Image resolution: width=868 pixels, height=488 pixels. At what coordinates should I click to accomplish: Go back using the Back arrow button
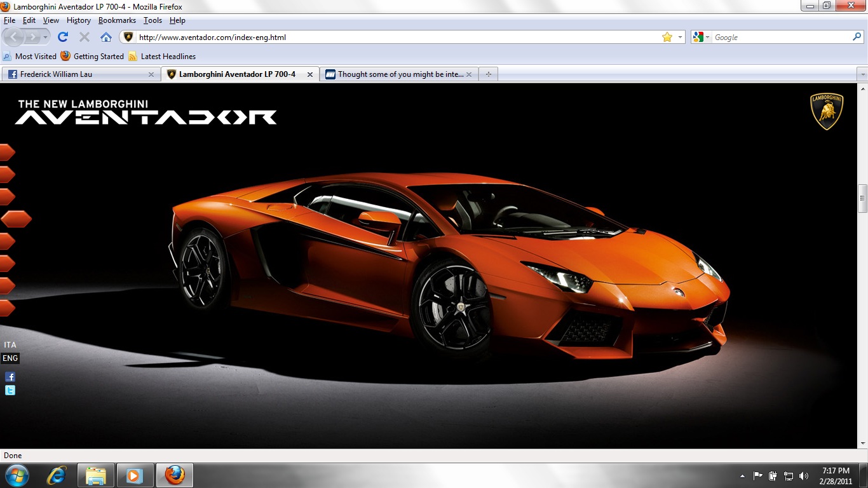pyautogui.click(x=15, y=37)
